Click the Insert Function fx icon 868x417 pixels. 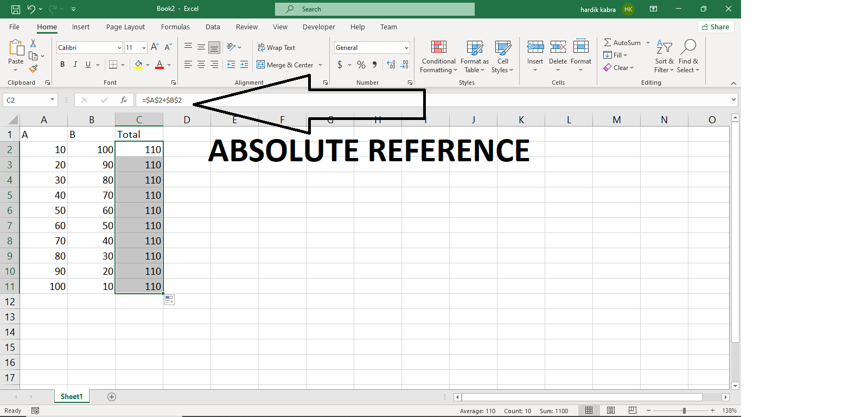pos(124,100)
